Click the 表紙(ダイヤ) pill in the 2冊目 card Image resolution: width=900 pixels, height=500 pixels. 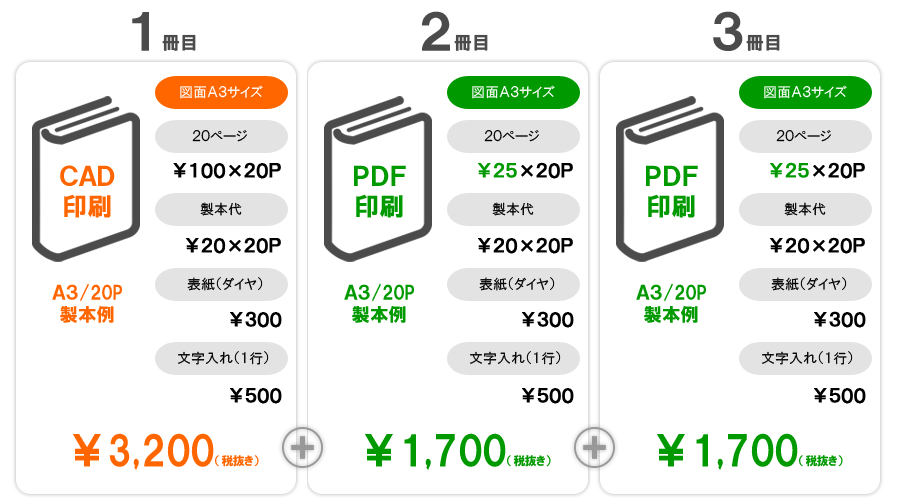(x=513, y=284)
